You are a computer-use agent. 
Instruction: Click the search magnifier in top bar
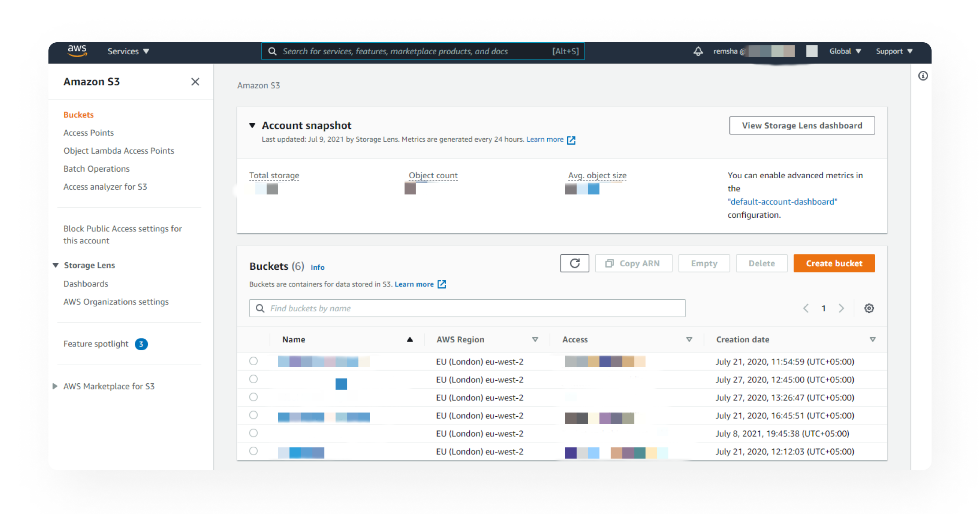tap(273, 51)
